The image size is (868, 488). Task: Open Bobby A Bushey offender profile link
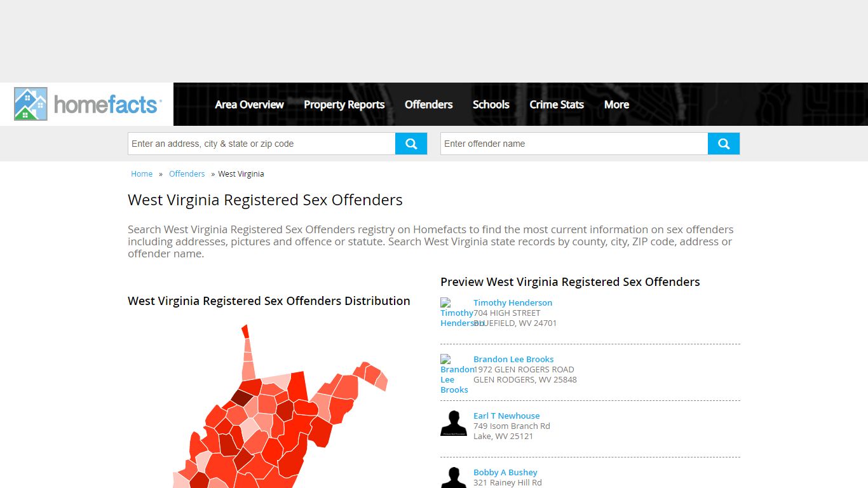pos(505,472)
